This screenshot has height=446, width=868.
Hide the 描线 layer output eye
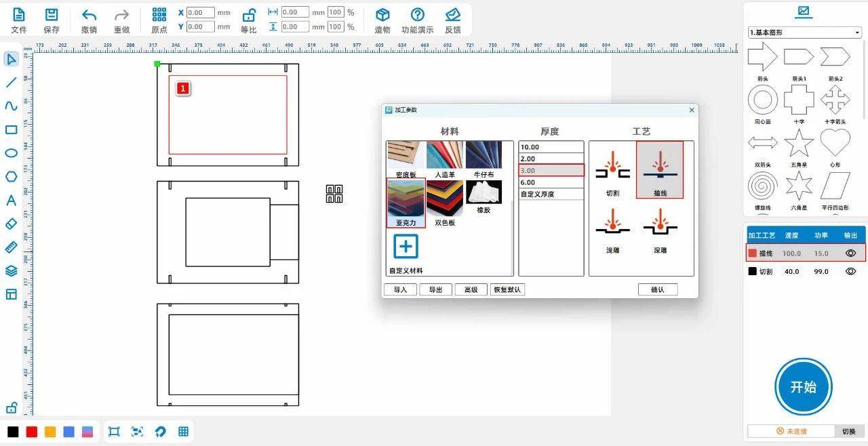[x=850, y=253]
